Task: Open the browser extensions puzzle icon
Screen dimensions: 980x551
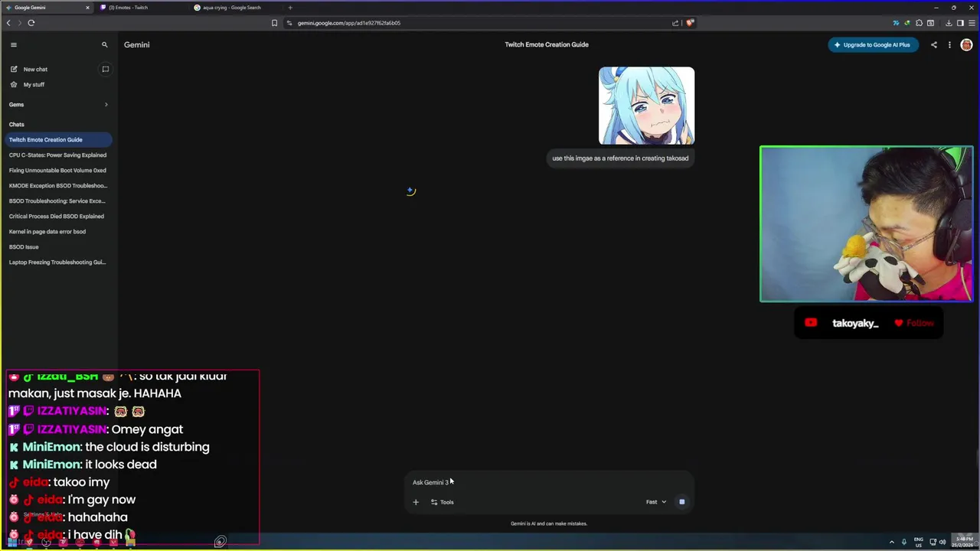Action: coord(920,23)
